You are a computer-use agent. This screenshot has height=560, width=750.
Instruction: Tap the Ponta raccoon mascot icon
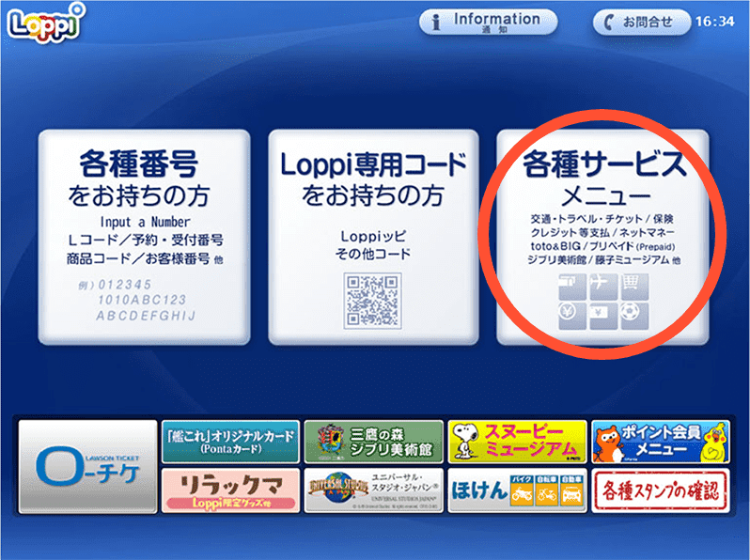(x=608, y=444)
